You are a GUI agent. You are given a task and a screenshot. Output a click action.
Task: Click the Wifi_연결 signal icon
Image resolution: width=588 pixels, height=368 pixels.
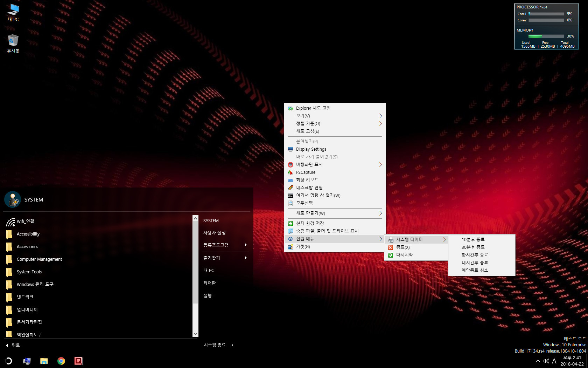[10, 222]
